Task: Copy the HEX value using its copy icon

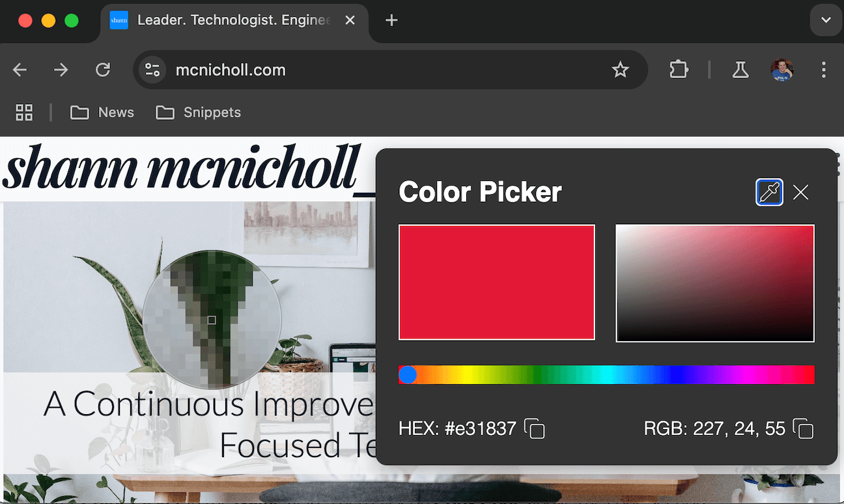Action: [x=535, y=429]
